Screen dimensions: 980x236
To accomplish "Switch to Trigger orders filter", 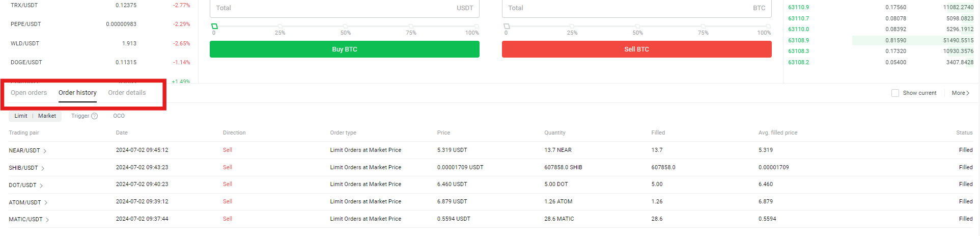I will (x=80, y=116).
